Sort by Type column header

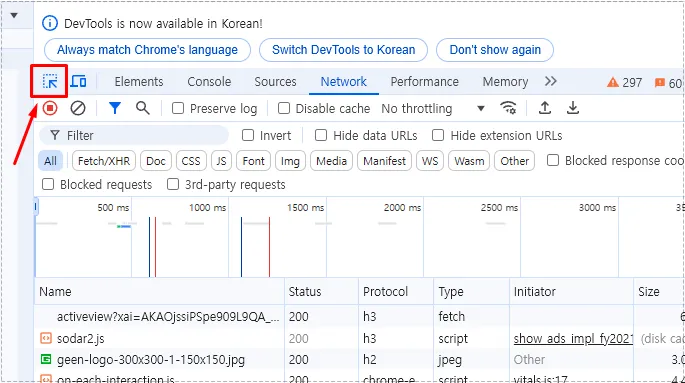471,291
